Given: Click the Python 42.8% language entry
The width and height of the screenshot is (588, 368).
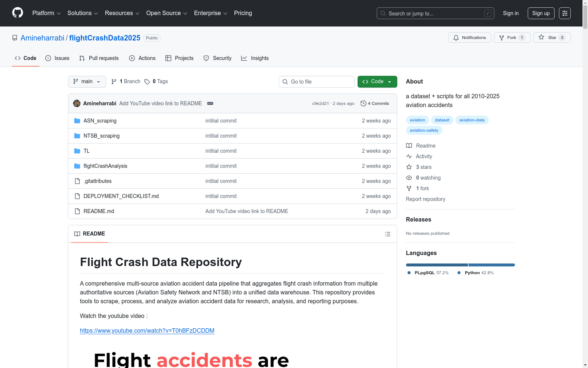Looking at the screenshot, I should (476, 273).
